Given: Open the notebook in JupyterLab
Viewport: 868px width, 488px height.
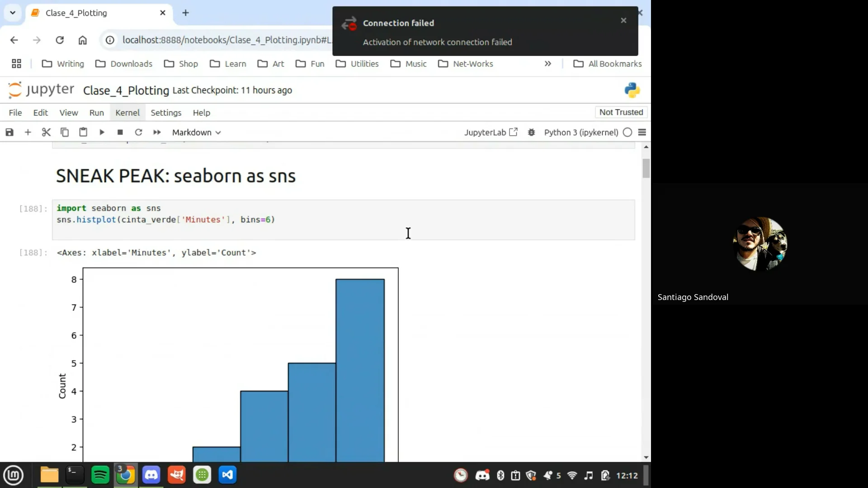Looking at the screenshot, I should [x=491, y=132].
